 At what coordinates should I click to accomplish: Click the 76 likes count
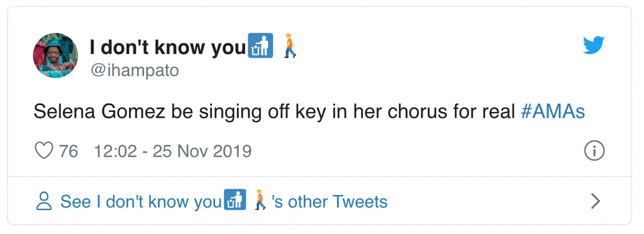68,151
